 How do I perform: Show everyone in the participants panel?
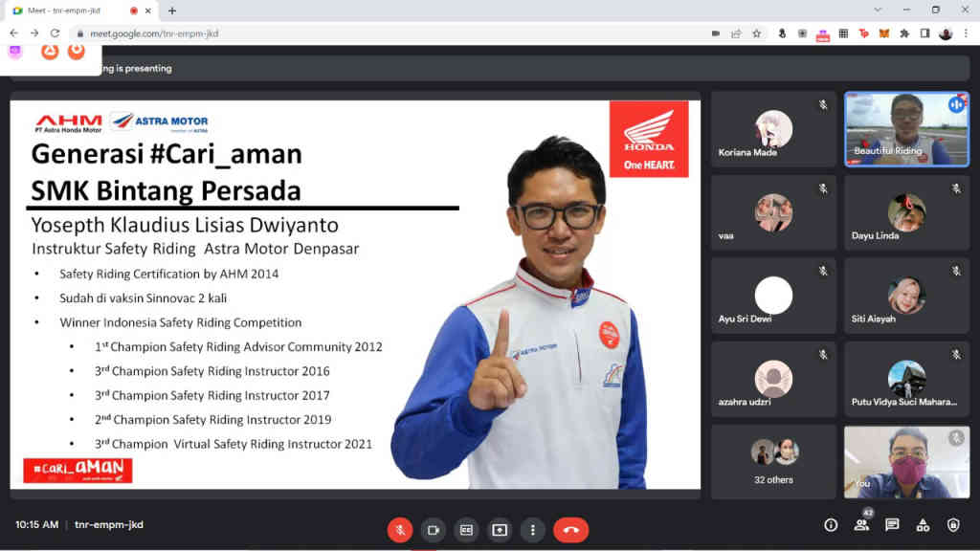(x=861, y=525)
